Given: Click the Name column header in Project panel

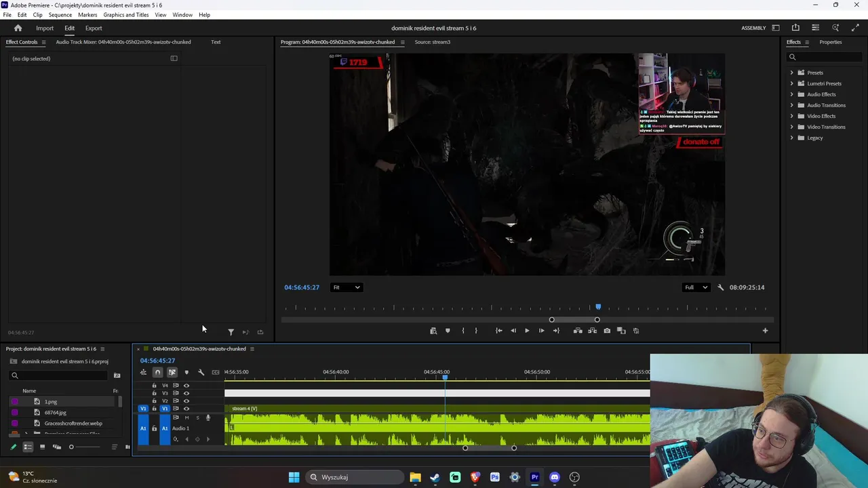Looking at the screenshot, I should point(29,391).
